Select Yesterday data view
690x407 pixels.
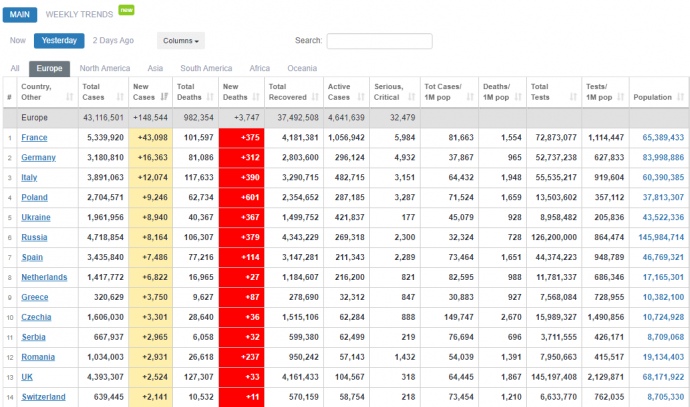click(x=59, y=41)
